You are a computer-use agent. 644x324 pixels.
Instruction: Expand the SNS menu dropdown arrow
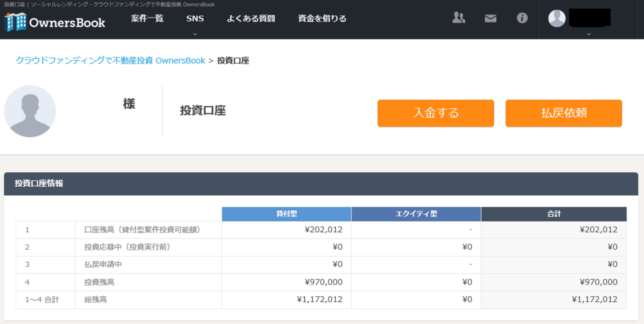pos(195,35)
